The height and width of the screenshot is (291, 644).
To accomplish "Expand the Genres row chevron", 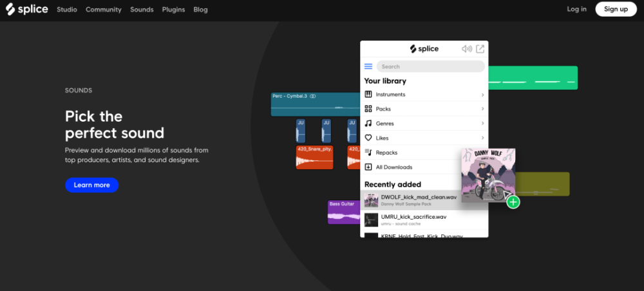I will coord(482,123).
